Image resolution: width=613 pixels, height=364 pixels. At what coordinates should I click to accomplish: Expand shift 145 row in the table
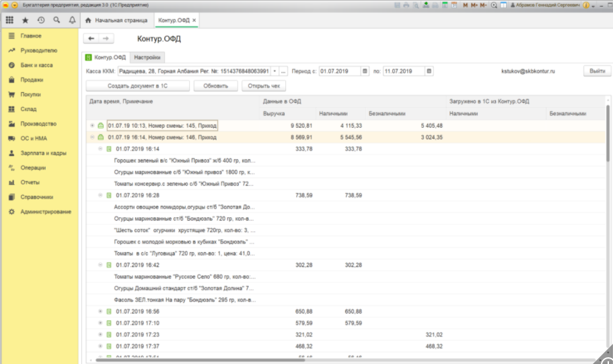pyautogui.click(x=92, y=126)
